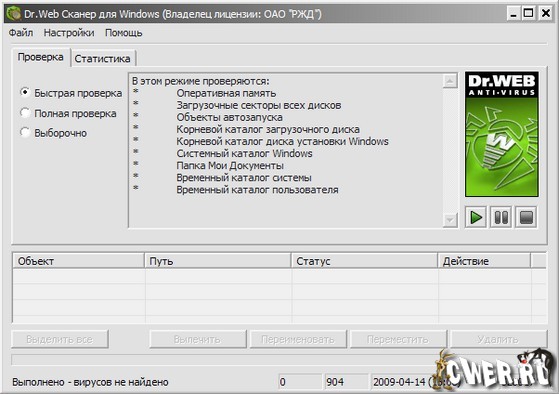Select the Выборочно radio button

click(x=25, y=132)
